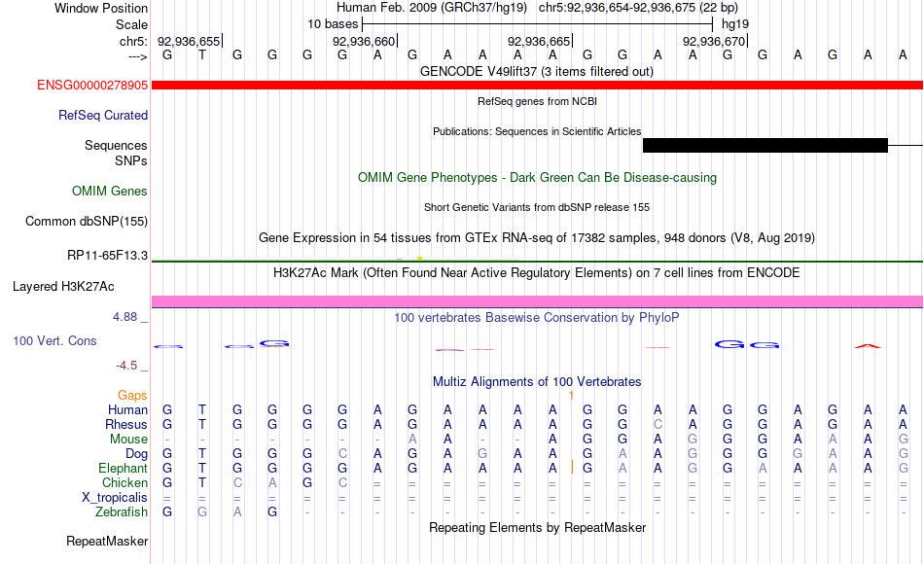The height and width of the screenshot is (564, 924).
Task: Click the red A conservation logo at right
Action: click(868, 346)
